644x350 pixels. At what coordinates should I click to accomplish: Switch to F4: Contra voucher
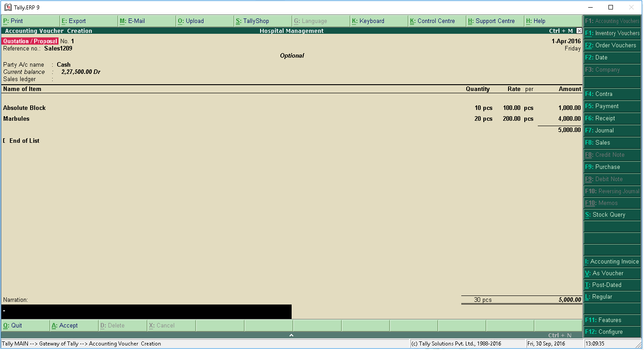(x=612, y=94)
